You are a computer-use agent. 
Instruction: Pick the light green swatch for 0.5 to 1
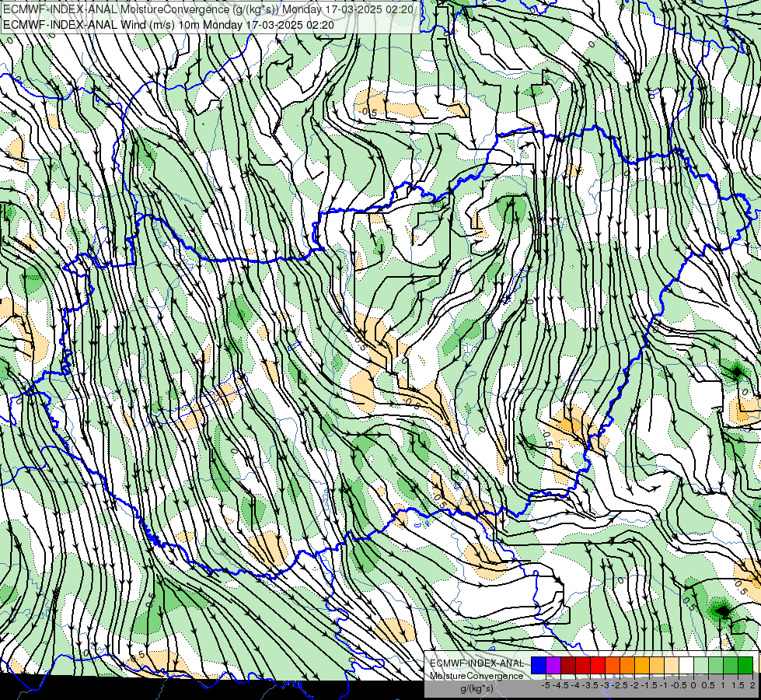click(x=716, y=665)
